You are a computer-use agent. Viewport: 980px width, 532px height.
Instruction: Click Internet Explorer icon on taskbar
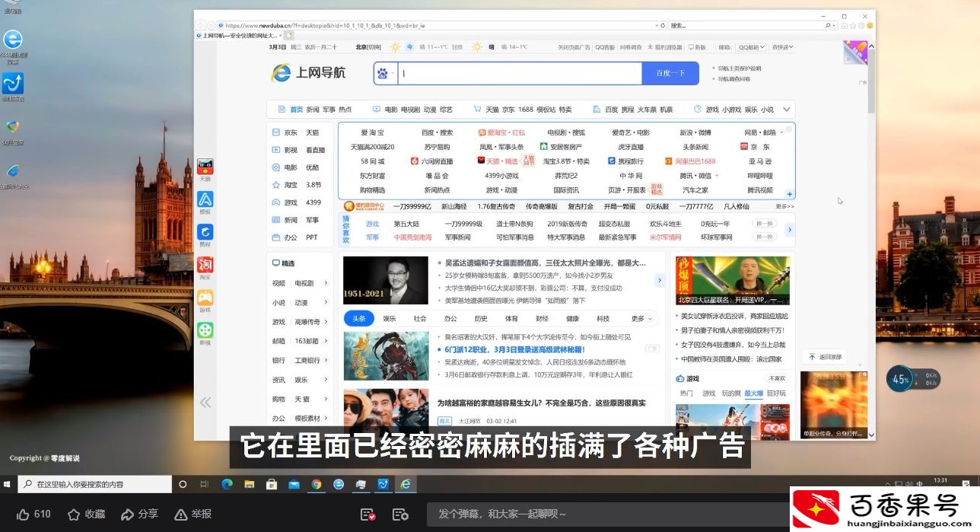[x=406, y=484]
